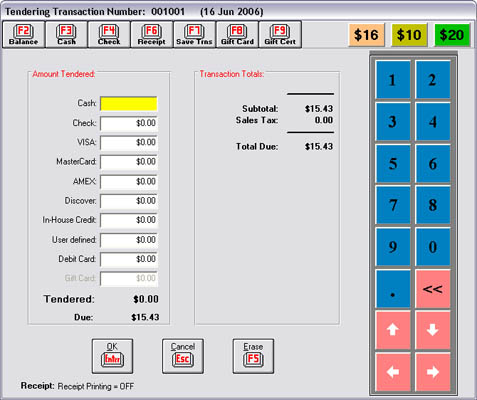
Task: Click the F7 Save Trns icon
Action: (194, 35)
